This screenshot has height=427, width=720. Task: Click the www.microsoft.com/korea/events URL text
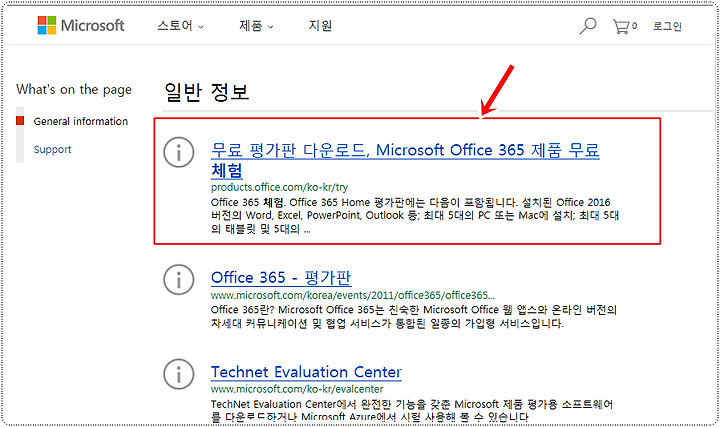(x=353, y=295)
